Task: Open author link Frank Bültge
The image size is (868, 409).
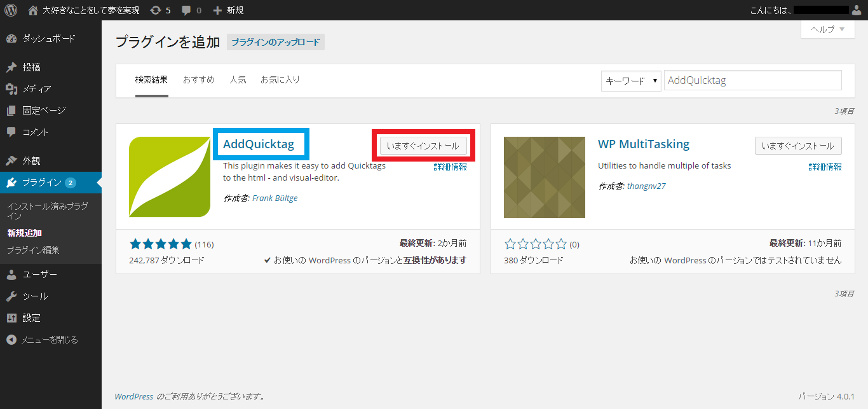Action: 275,198
